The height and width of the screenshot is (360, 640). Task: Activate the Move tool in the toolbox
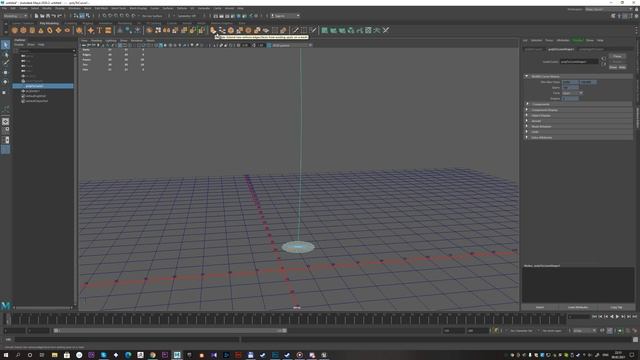click(5, 73)
